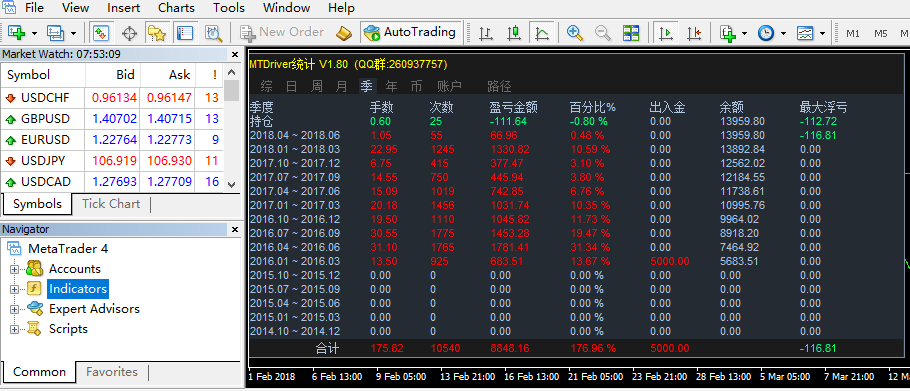Screen dimensions: 910x391
Task: Open the Strategy Tester icon
Action: pyautogui.click(x=214, y=32)
